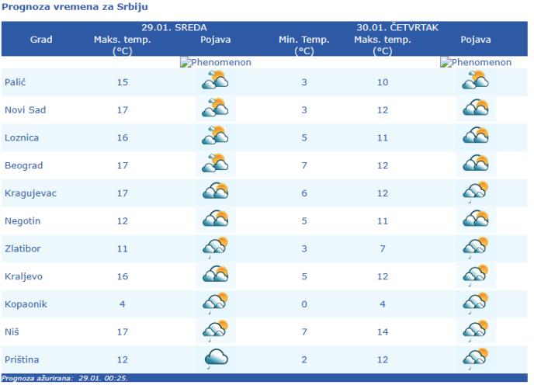Click Loznica Wednesday weather icon
Viewport: 534px width, 392px height.
[x=215, y=136]
